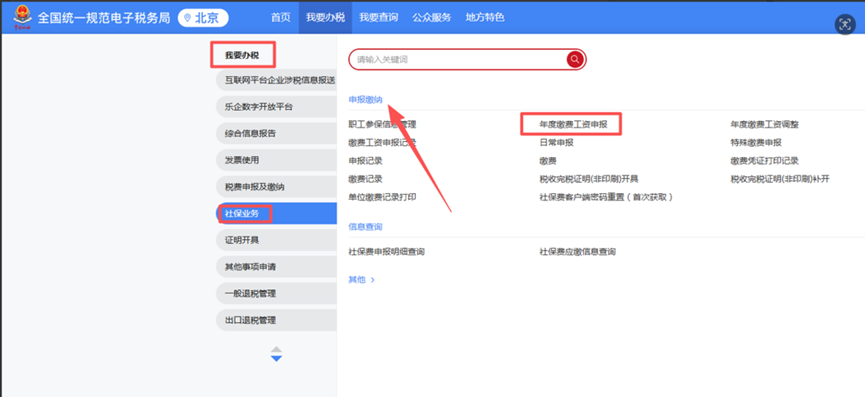Go to 首页 in top navigation
Screen dimensions: 865x397
click(280, 17)
